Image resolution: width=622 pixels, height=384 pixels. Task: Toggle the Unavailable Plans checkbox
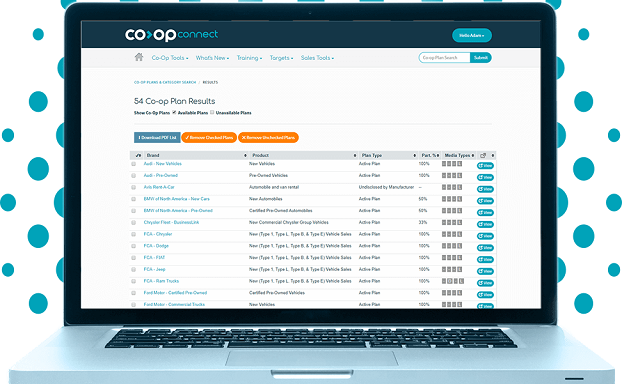[x=212, y=112]
